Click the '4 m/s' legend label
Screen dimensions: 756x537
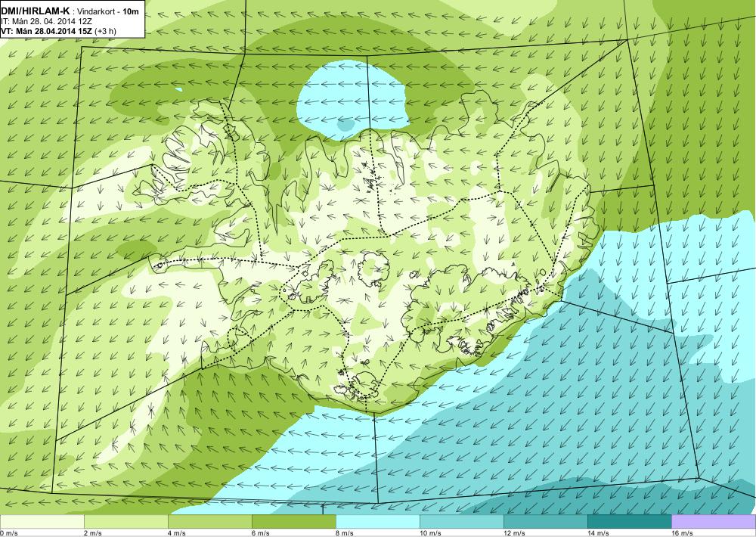[x=176, y=533]
